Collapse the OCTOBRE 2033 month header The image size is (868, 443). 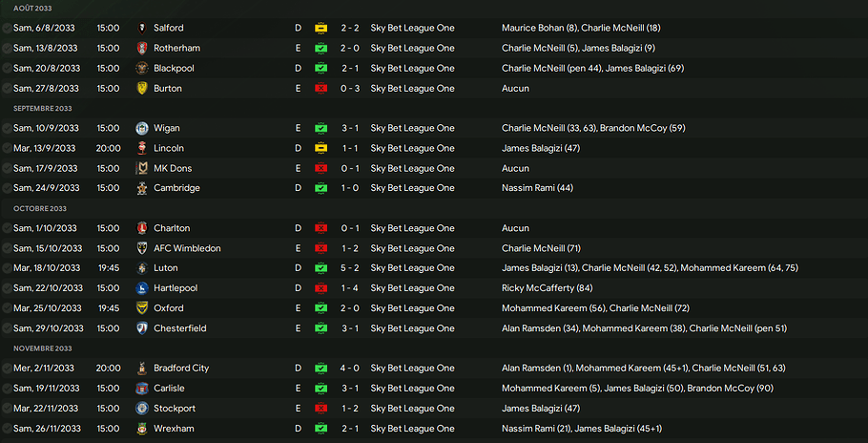[x=39, y=208]
